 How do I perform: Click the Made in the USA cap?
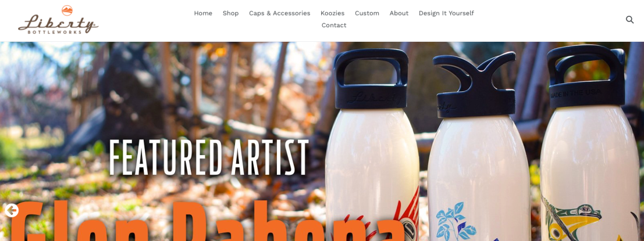[586, 77]
